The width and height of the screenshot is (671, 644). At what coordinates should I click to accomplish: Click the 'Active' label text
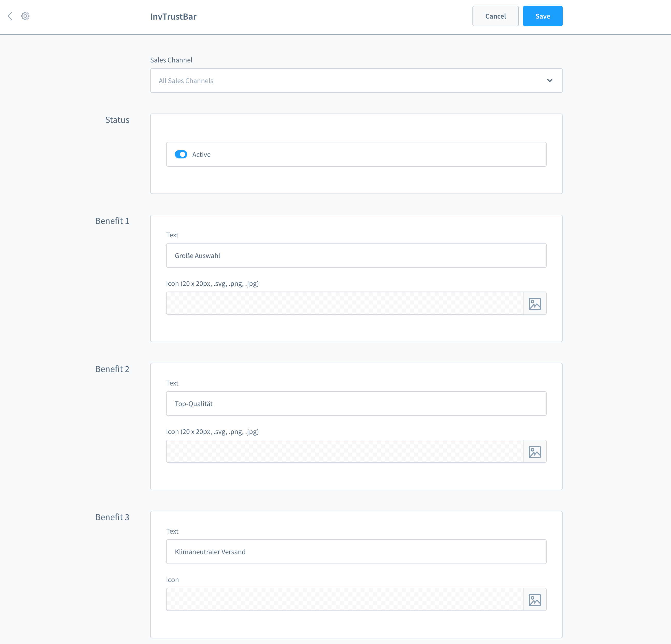(x=201, y=155)
